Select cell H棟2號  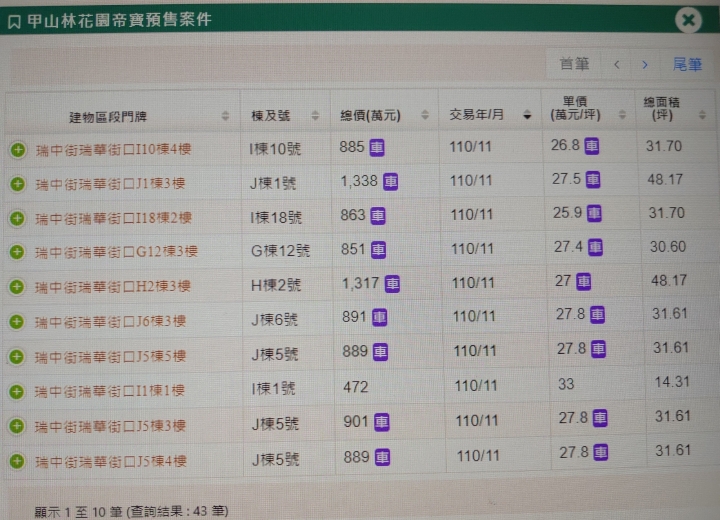click(x=276, y=285)
